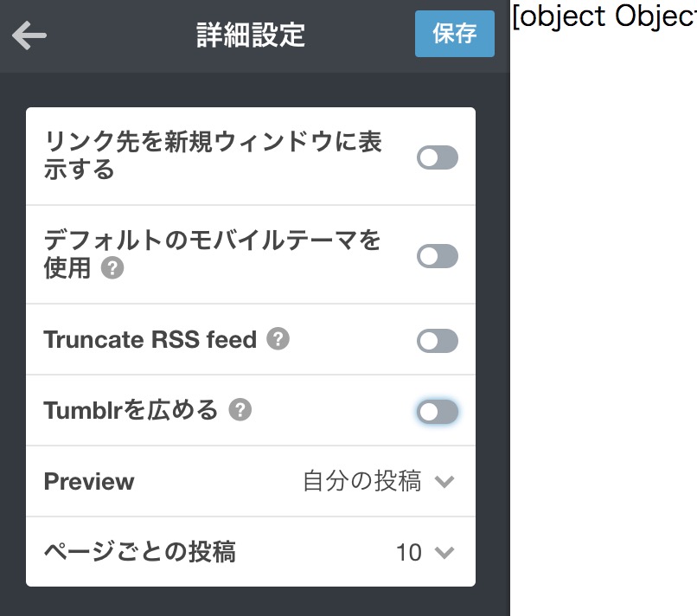Enable default mobile theme switch
The image size is (697, 616).
(438, 256)
